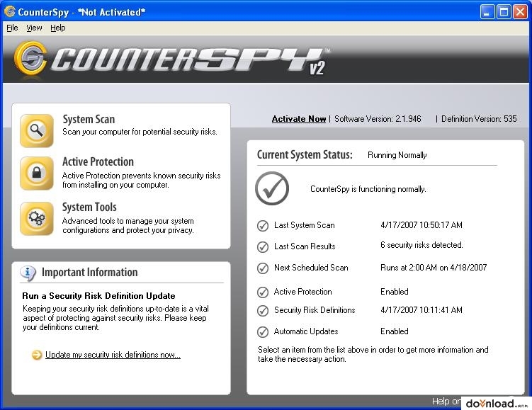This screenshot has height=410, width=532.
Task: Select the Last System Scan row label
Action: tap(305, 225)
